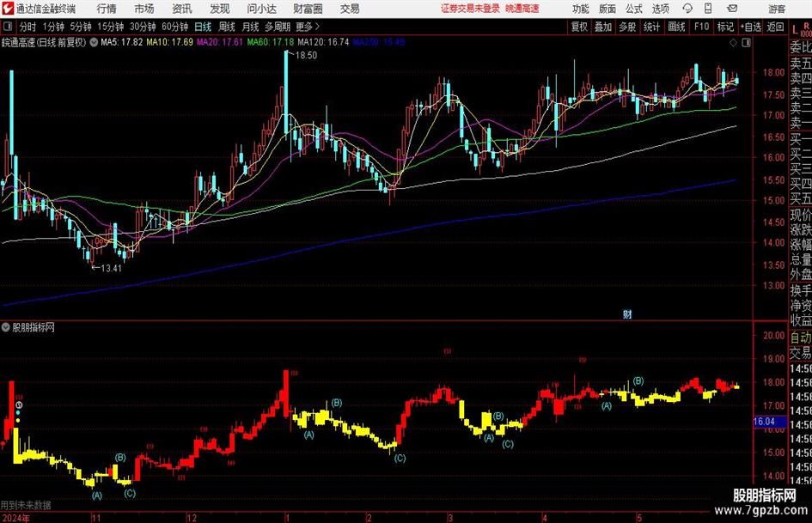
Task: Click the diamond icon atop the chart
Action: (733, 43)
